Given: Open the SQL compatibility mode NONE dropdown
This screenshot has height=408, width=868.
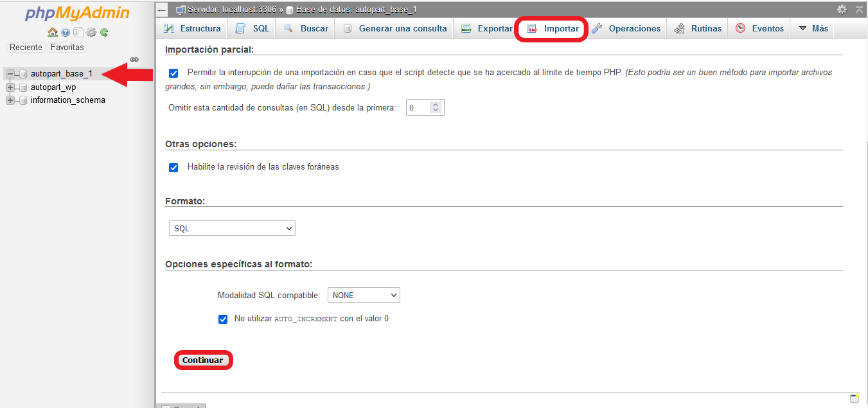Looking at the screenshot, I should point(364,295).
